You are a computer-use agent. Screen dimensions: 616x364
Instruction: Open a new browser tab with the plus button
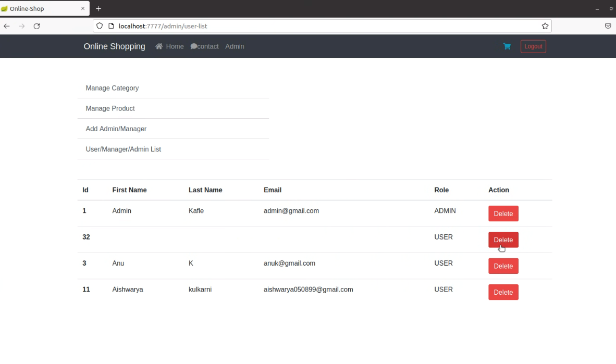[98, 8]
